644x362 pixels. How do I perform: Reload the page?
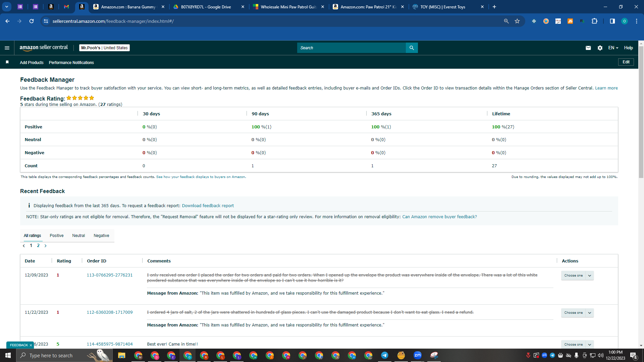32,21
